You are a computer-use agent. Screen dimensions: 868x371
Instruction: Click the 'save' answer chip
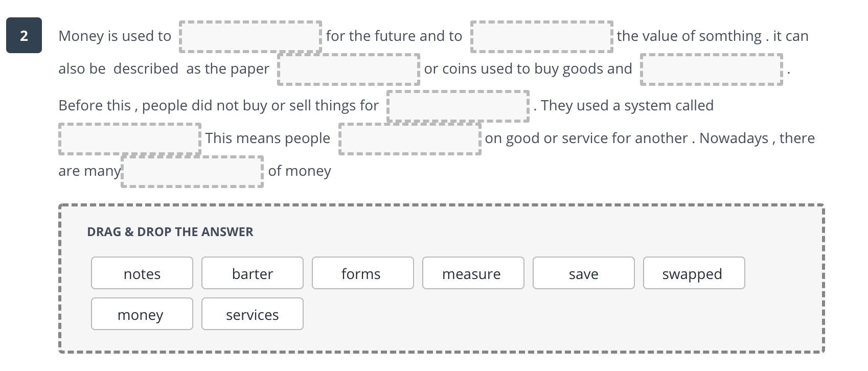tap(583, 273)
